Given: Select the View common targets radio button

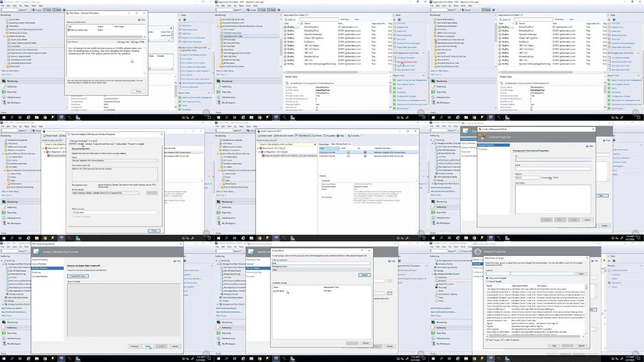Looking at the screenshot, I should tap(487, 278).
